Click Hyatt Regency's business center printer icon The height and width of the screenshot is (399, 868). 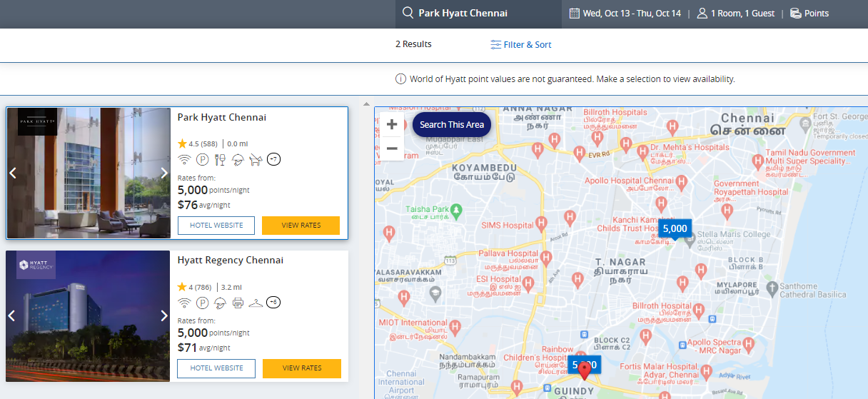[x=238, y=303]
